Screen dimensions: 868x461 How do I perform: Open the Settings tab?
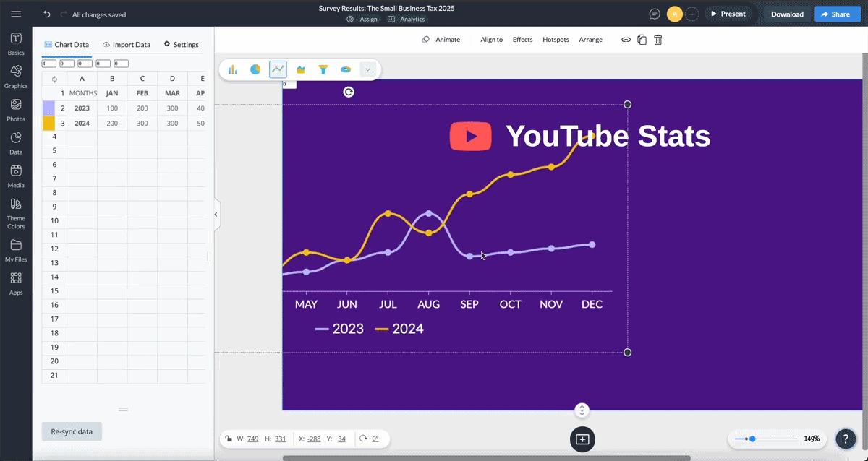pos(181,44)
